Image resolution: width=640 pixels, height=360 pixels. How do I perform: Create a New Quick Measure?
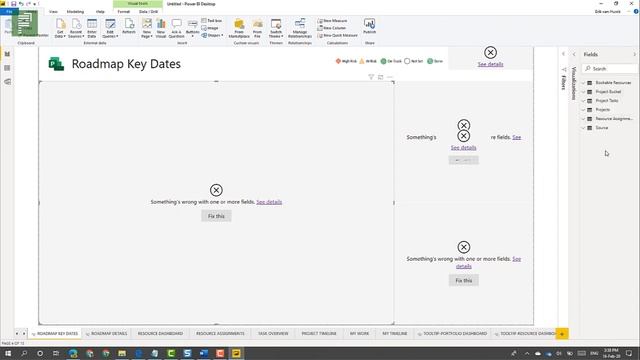pos(337,35)
